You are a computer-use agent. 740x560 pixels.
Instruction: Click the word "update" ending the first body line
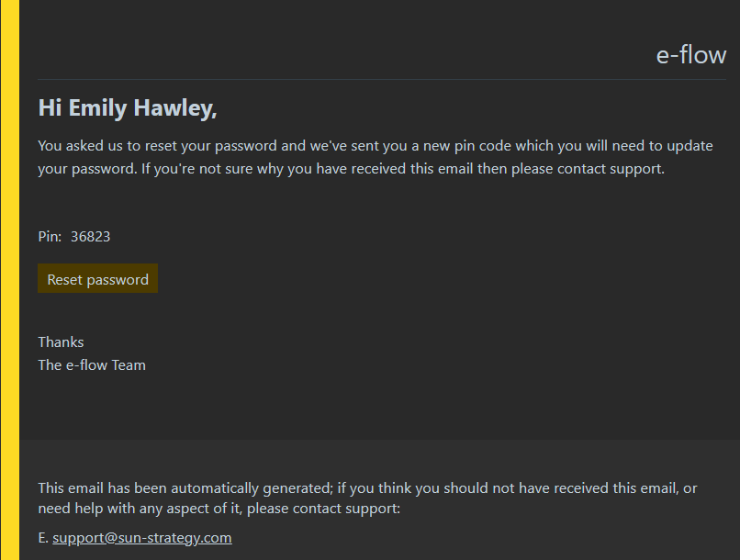690,146
